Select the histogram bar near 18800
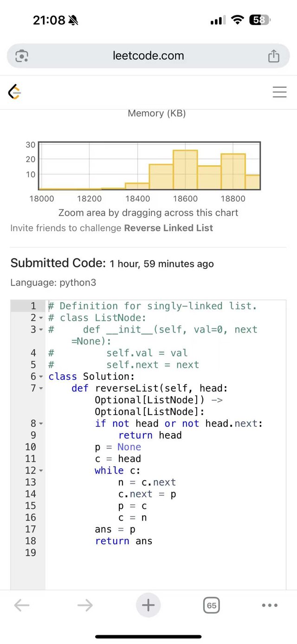Viewport: 297px width, 644px height. point(233,171)
